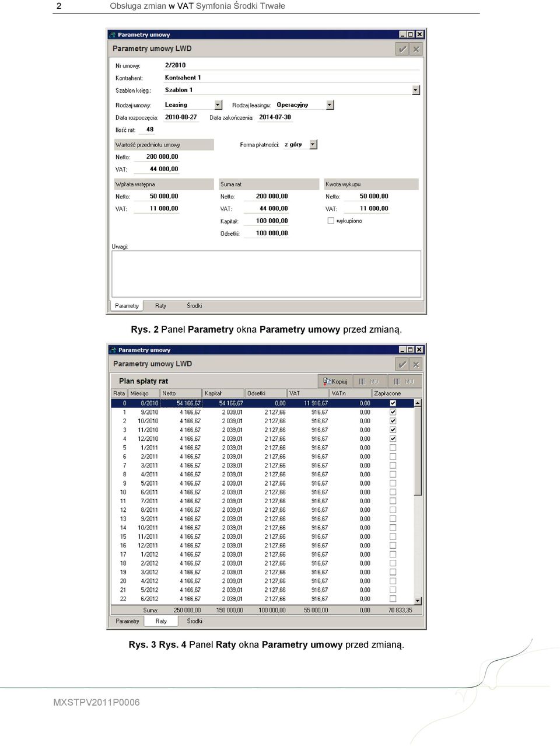
Task: Minimize the upper Parametry umowy window
Action: 402,34
